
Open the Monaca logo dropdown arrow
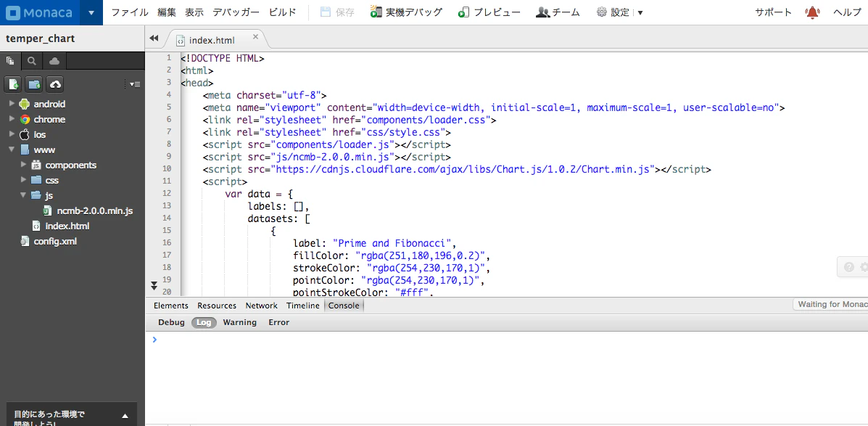91,12
